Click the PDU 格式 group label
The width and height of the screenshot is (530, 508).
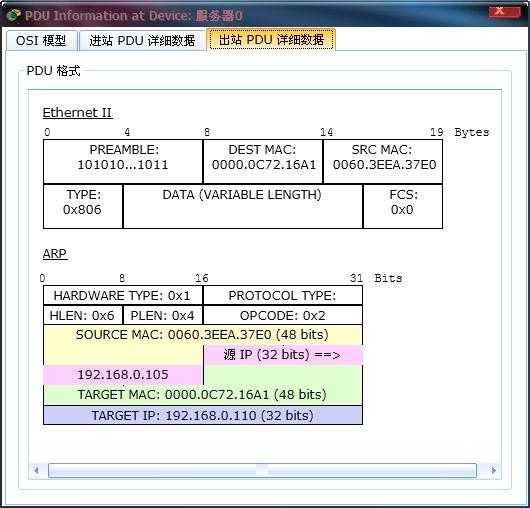pos(53,71)
